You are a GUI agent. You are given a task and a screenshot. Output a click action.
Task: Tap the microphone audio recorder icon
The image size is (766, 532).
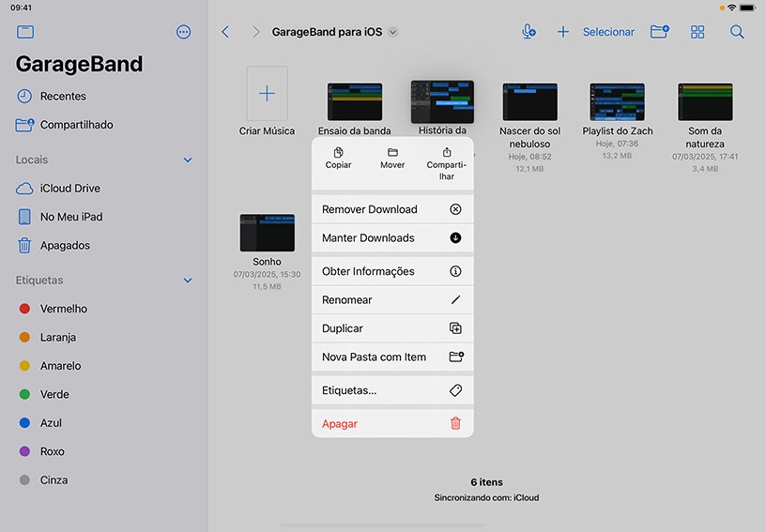(529, 32)
